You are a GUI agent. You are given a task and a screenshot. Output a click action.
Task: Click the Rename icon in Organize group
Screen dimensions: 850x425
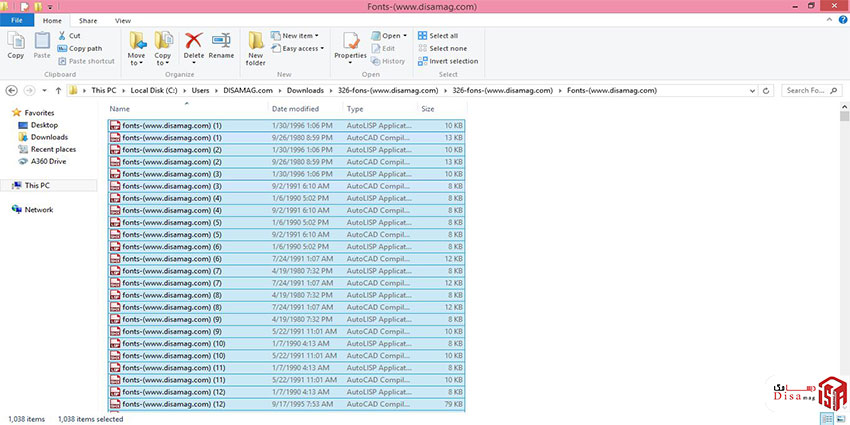pos(221,45)
